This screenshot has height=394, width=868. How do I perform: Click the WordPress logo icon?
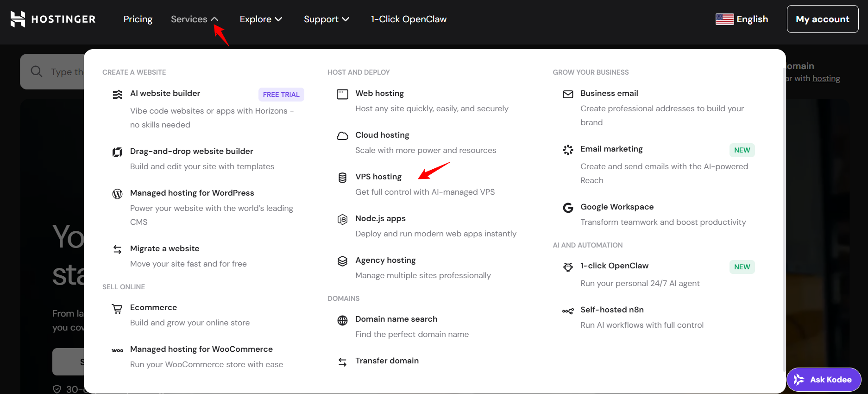[x=118, y=194]
